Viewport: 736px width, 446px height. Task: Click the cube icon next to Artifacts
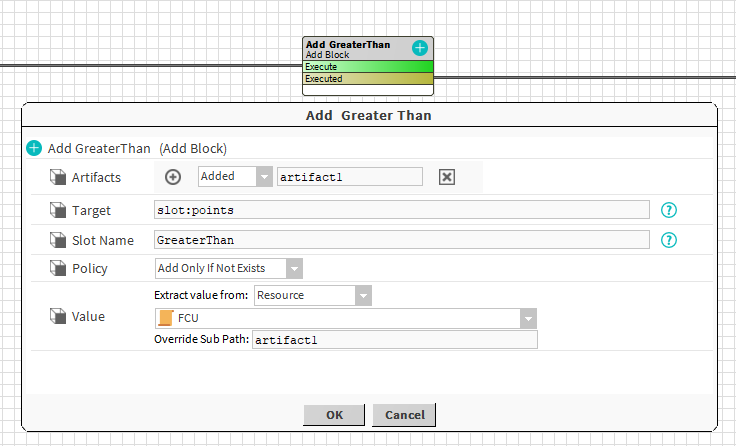click(x=58, y=177)
